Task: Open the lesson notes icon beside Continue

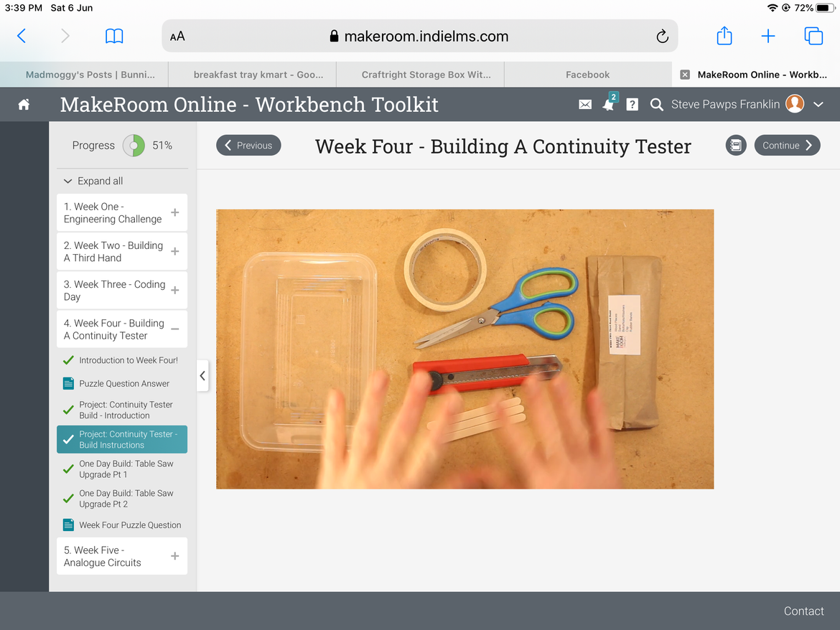Action: click(736, 146)
